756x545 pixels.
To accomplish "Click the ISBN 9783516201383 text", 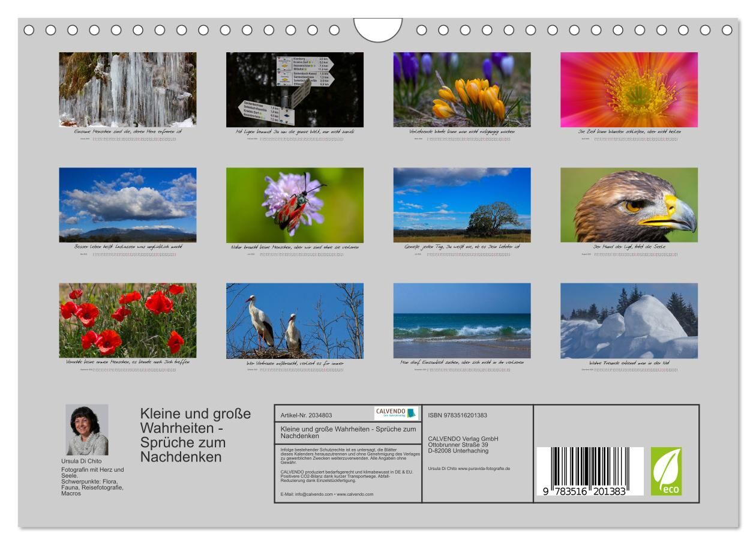I will pyautogui.click(x=457, y=415).
